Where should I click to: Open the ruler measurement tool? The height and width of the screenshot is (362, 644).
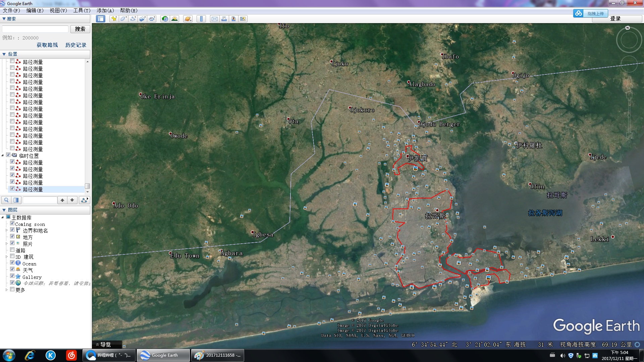[x=201, y=19]
